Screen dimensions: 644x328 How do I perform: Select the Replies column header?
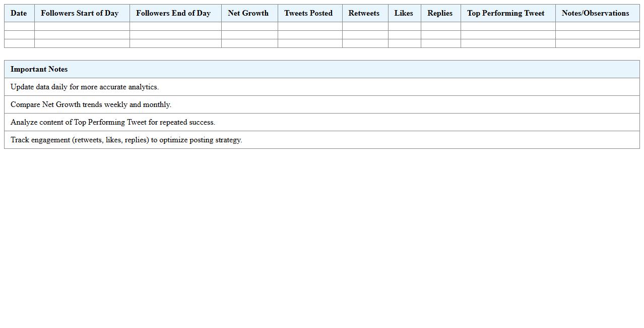click(x=440, y=13)
